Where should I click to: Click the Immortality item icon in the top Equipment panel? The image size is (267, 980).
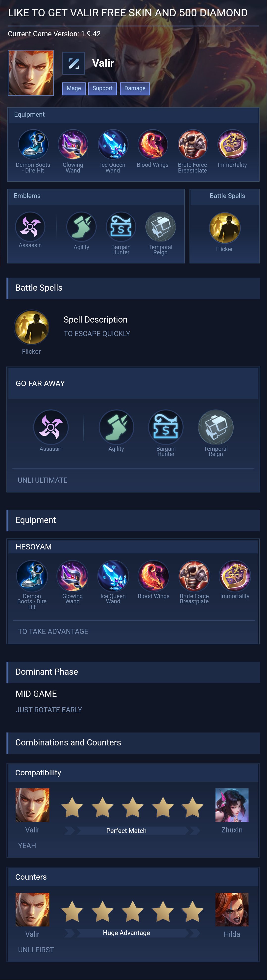click(x=232, y=145)
